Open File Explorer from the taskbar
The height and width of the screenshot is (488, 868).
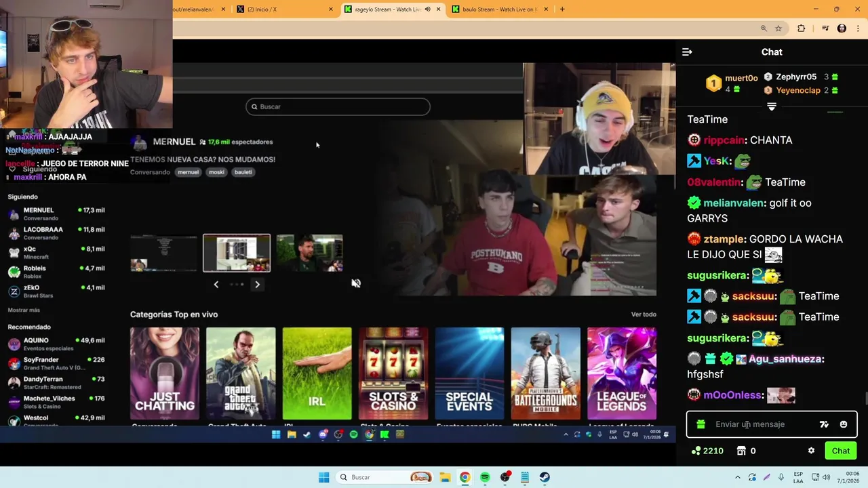pyautogui.click(x=445, y=477)
